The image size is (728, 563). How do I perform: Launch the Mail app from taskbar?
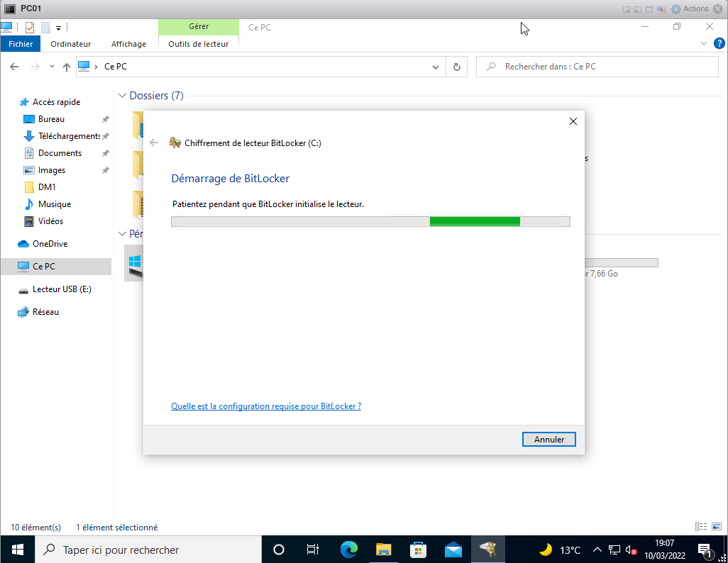(x=453, y=550)
